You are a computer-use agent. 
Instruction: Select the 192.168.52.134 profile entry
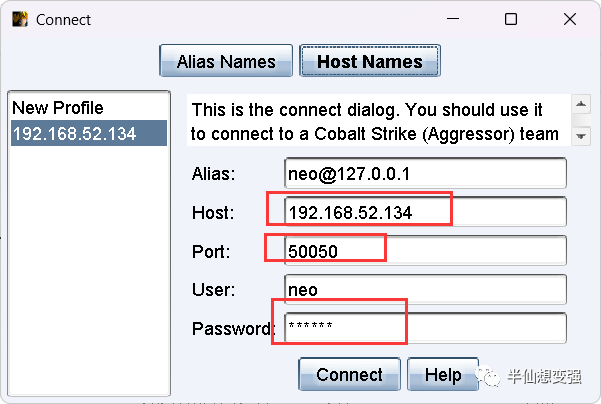89,133
